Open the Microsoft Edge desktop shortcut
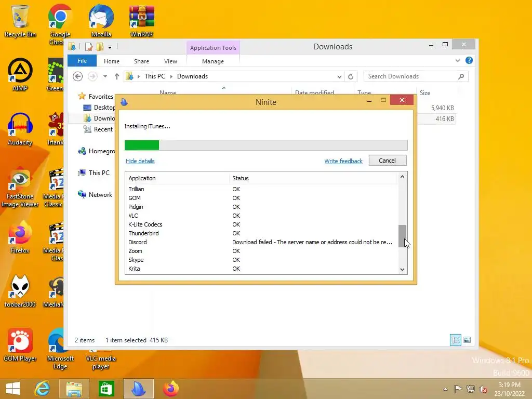Screen dimensions: 532x399 [60, 349]
